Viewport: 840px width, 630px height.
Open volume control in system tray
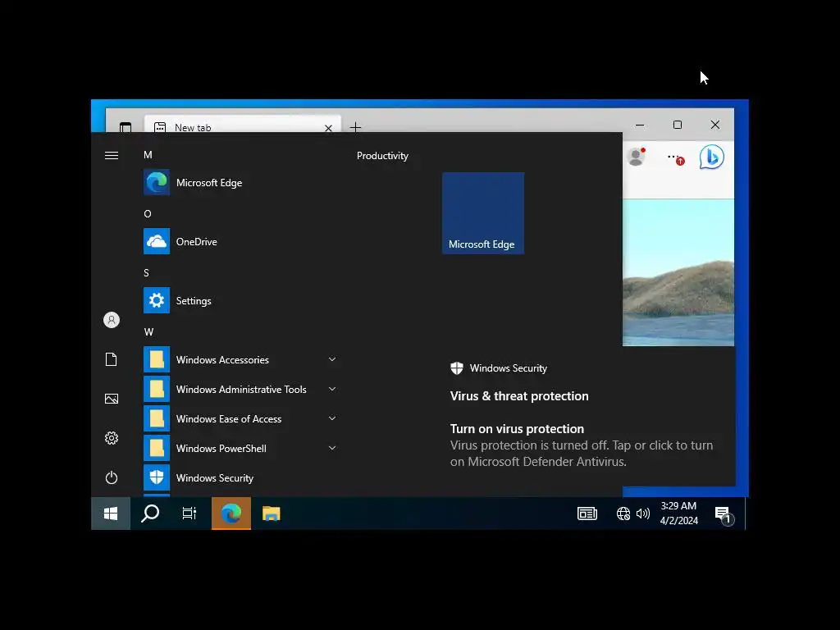tap(643, 514)
